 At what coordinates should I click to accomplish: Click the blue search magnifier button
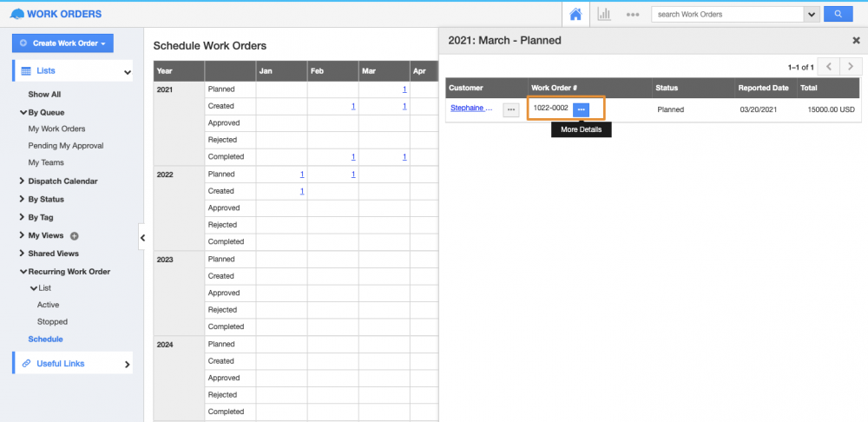[x=838, y=14]
